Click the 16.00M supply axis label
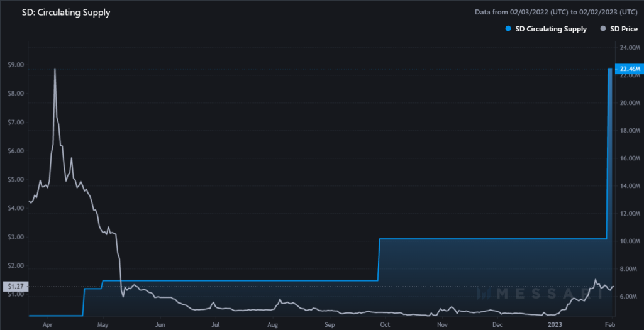Viewport: 644px width, 330px height. (x=630, y=158)
